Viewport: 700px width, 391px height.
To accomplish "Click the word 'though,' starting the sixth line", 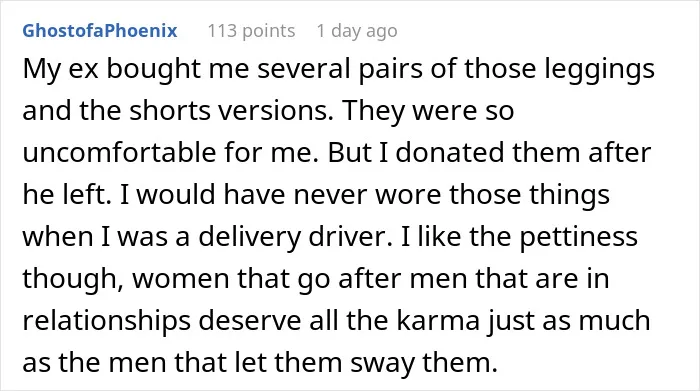I will (73, 279).
